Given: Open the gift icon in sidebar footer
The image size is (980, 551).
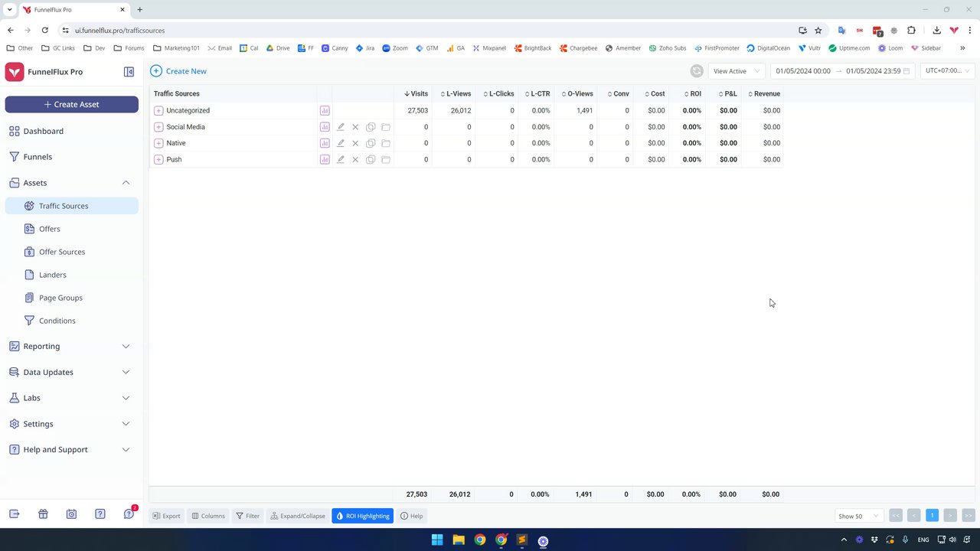Looking at the screenshot, I should click(43, 514).
